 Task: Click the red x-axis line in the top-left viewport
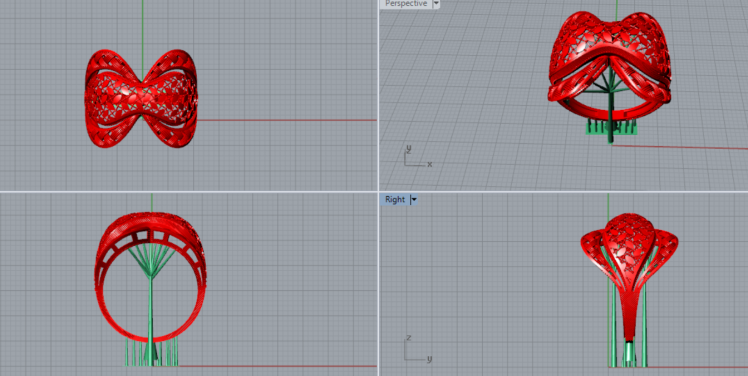[287, 120]
